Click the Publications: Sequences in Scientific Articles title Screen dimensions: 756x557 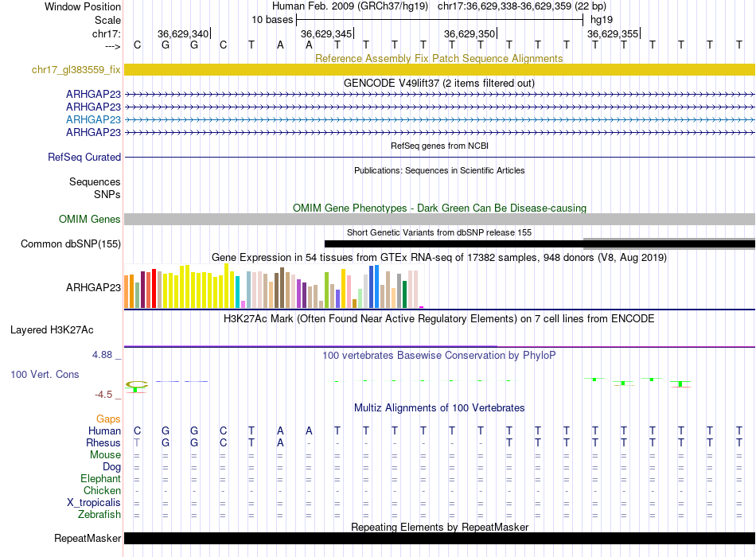pos(438,170)
